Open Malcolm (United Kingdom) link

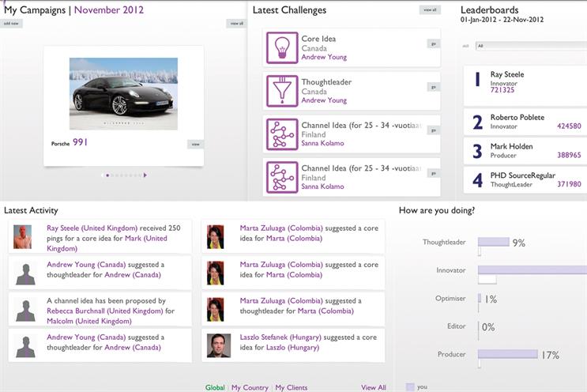point(89,321)
